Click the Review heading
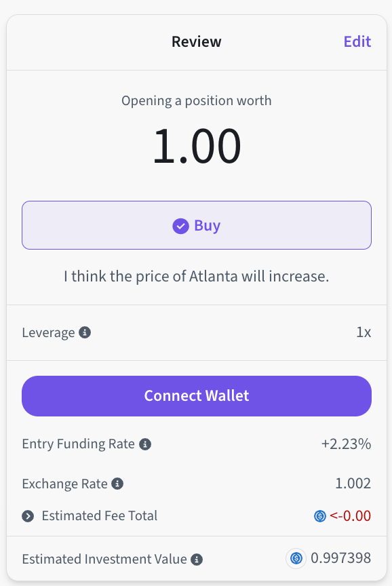392x586 pixels. click(197, 41)
